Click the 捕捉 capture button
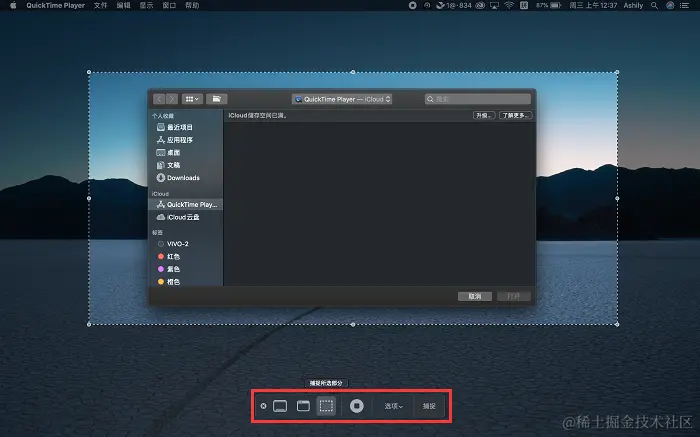The height and width of the screenshot is (437, 700). (429, 406)
